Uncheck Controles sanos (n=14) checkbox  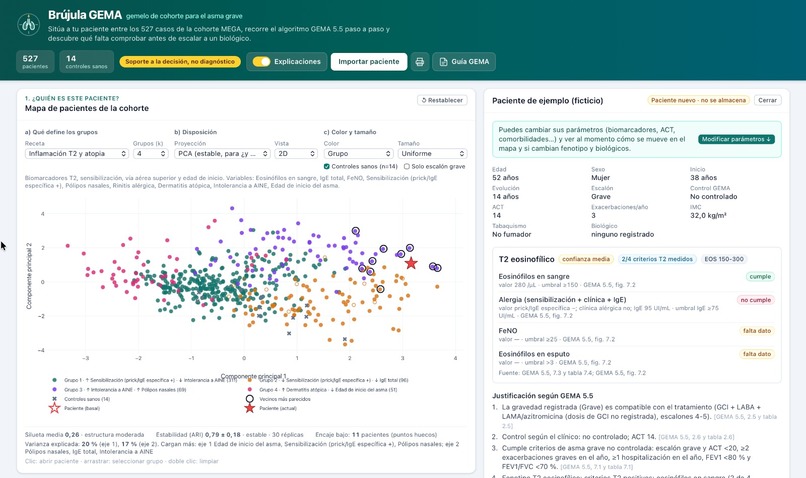click(x=326, y=167)
